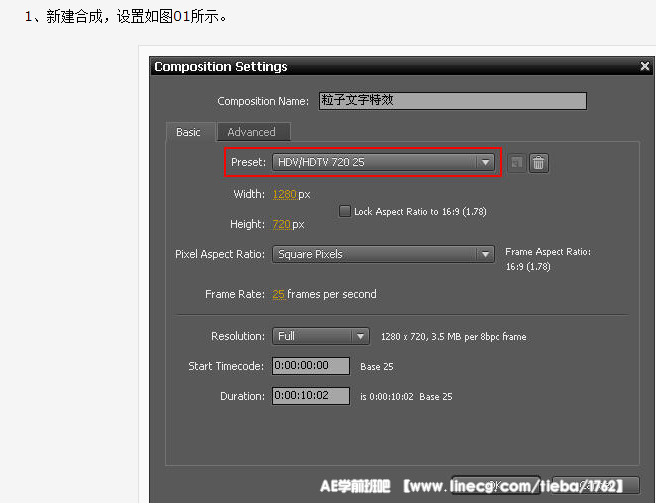Click the 'frames per second' text
Screen dimensions: 656x503
click(x=332, y=294)
